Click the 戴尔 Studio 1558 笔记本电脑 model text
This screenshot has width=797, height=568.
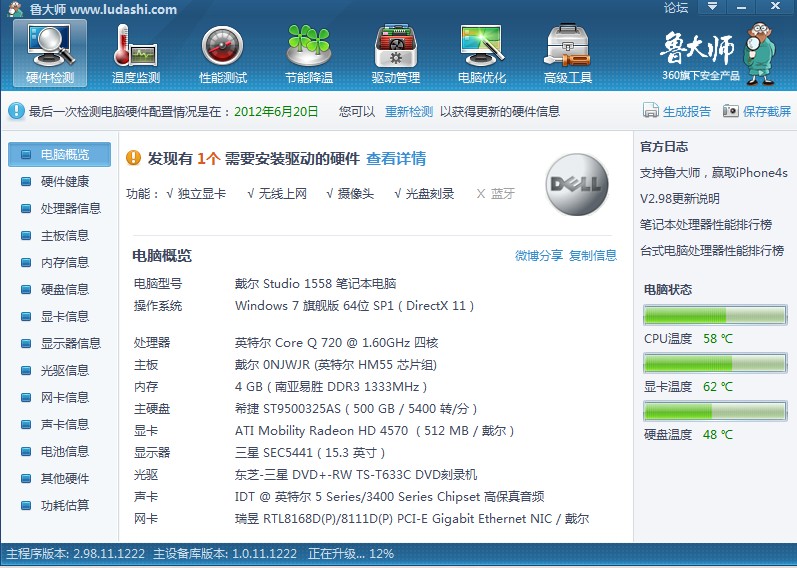tap(315, 283)
